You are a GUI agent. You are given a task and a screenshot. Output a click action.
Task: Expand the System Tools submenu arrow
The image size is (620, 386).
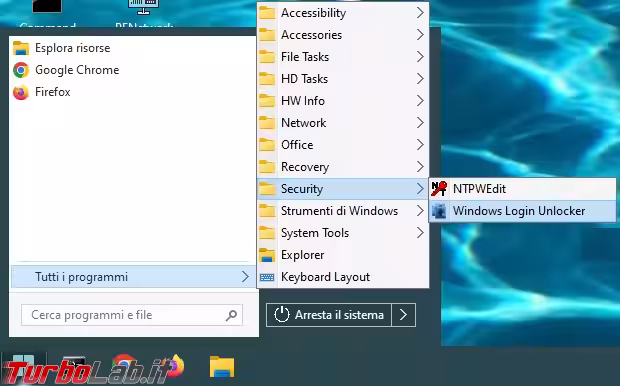tap(420, 233)
